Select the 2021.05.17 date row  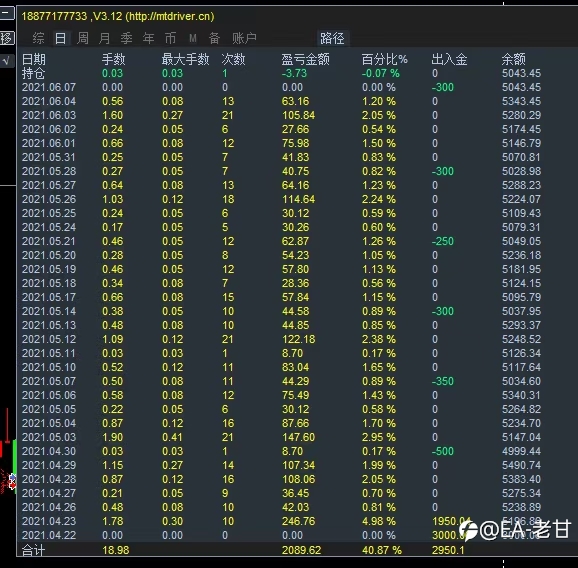[49, 297]
